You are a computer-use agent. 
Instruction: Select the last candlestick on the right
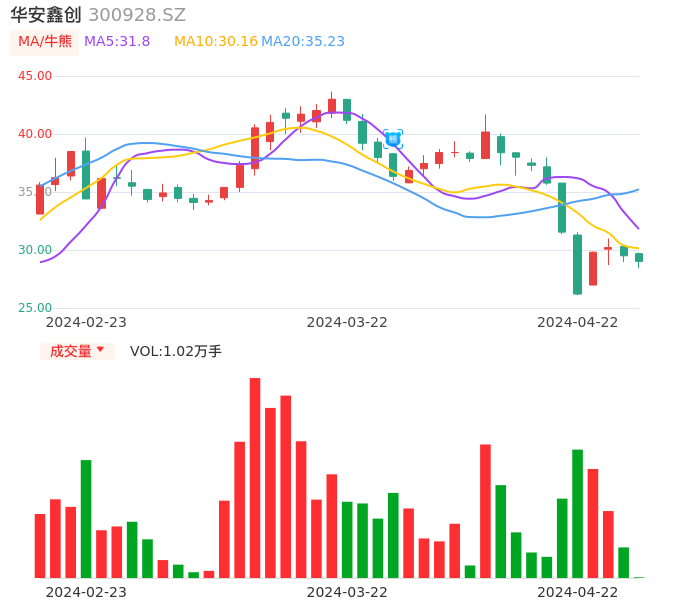639,258
